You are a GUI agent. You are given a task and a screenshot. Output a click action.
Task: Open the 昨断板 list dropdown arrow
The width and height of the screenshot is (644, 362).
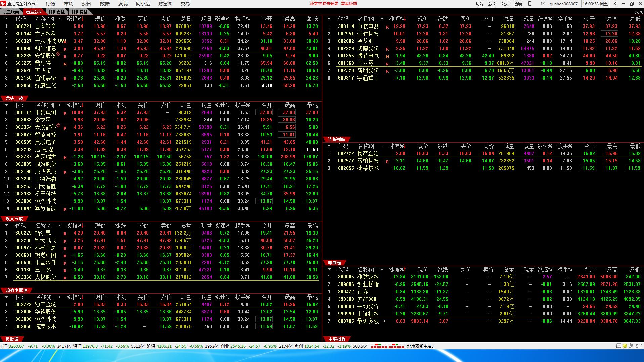[x=329, y=269]
